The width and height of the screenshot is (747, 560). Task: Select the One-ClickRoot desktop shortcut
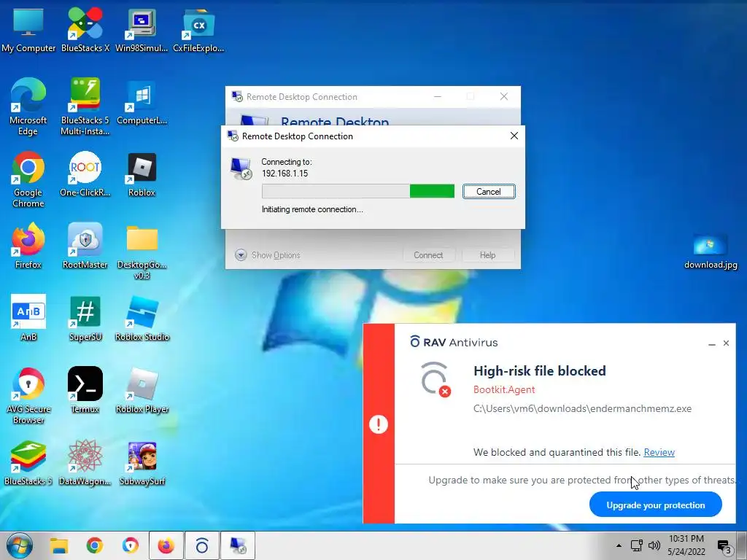(85, 174)
